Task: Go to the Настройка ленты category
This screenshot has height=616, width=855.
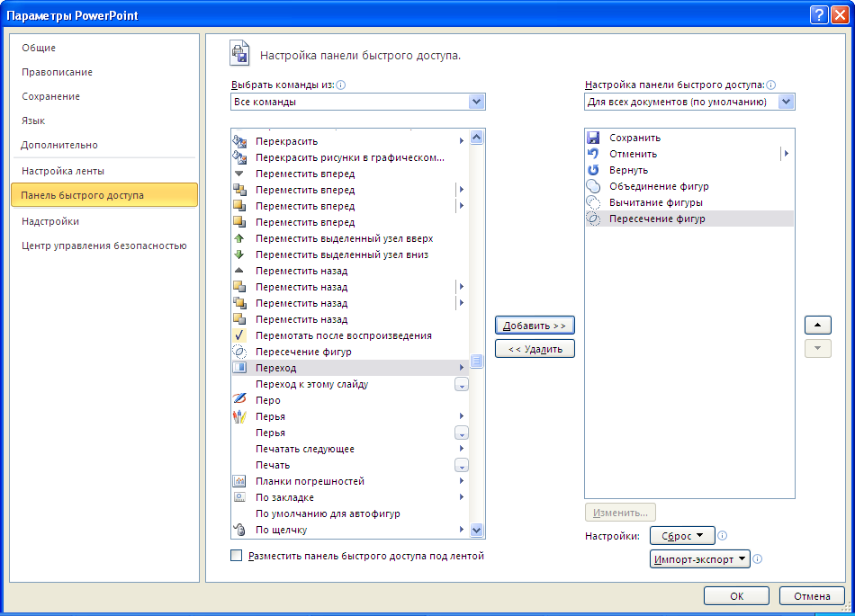Action: click(x=63, y=171)
